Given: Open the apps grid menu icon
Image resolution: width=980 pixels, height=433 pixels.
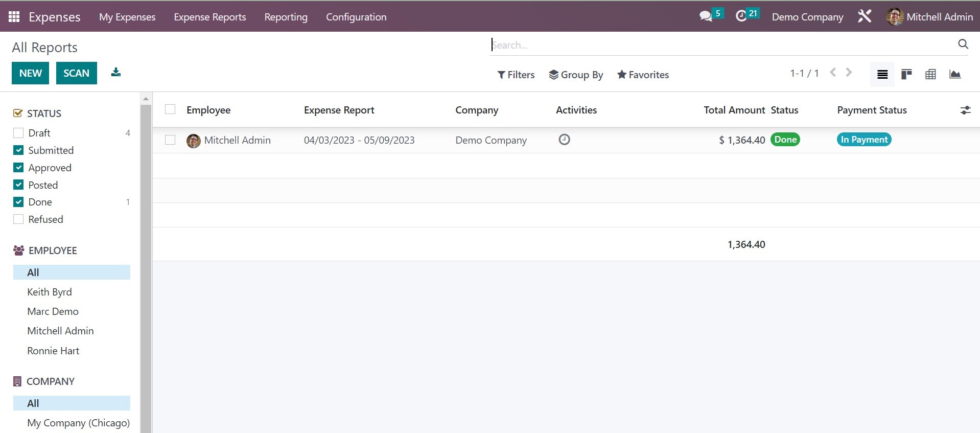Looking at the screenshot, I should [14, 17].
